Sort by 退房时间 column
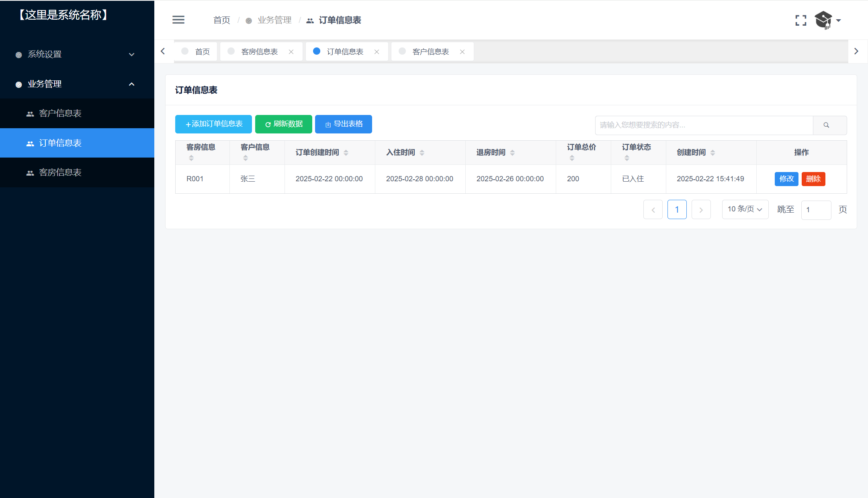868x498 pixels. tap(512, 153)
